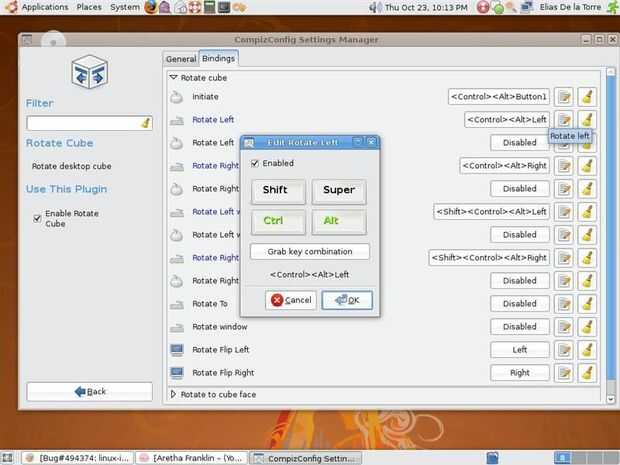Screen dimensions: 620x465
Task: Click reset broom in Rotate window row
Action: [587, 327]
